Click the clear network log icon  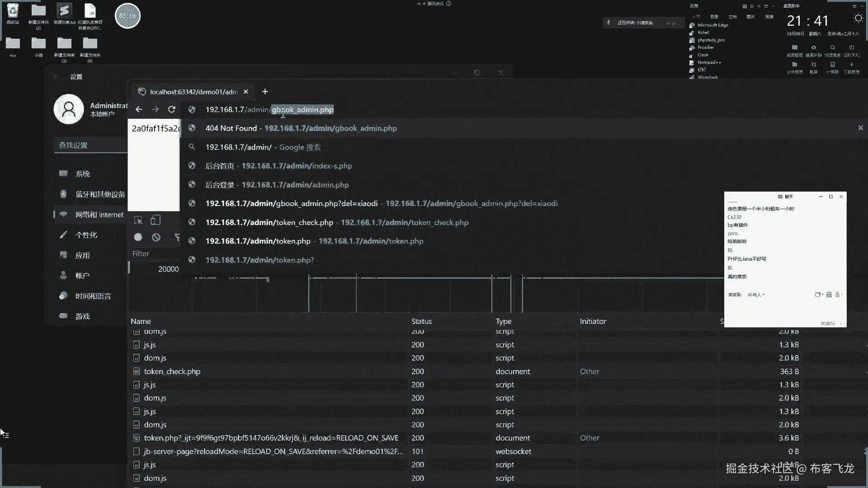tap(156, 237)
